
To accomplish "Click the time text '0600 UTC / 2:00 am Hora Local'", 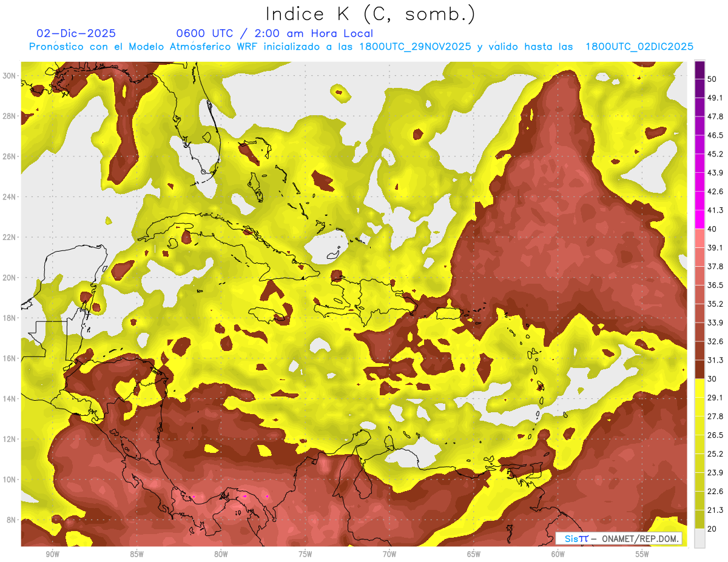I will click(x=274, y=33).
